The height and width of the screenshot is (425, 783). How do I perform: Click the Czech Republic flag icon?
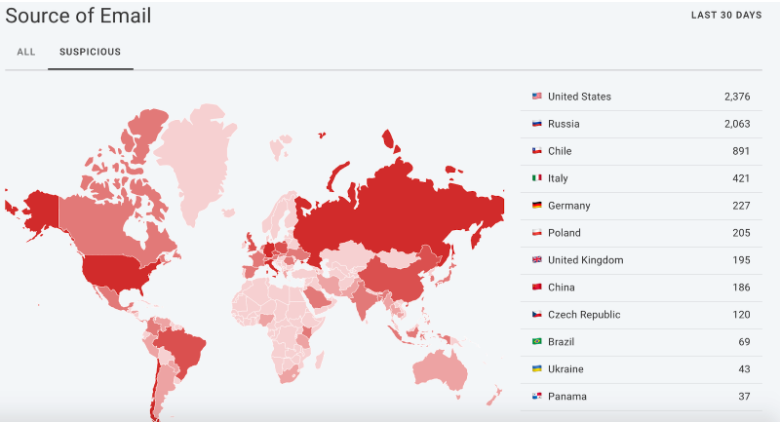(537, 314)
